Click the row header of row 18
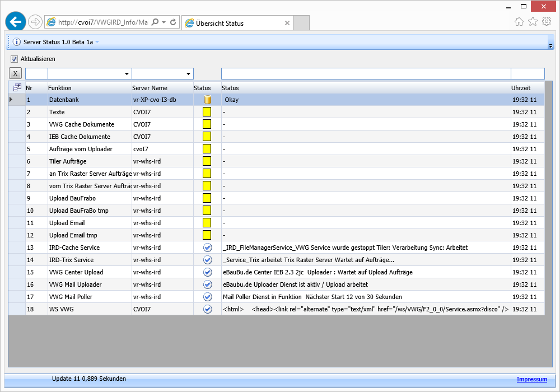Screen dimensions: 560x392 (17, 309)
